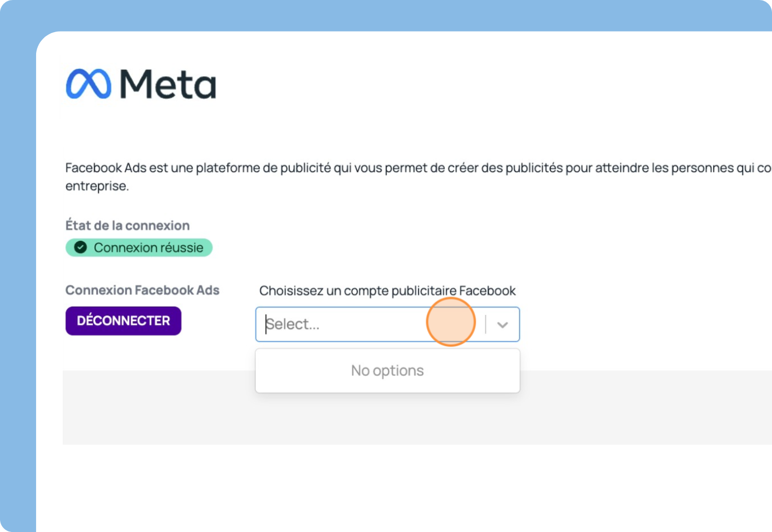The image size is (772, 532).
Task: Click the Connexion réussie status badge
Action: 139,247
